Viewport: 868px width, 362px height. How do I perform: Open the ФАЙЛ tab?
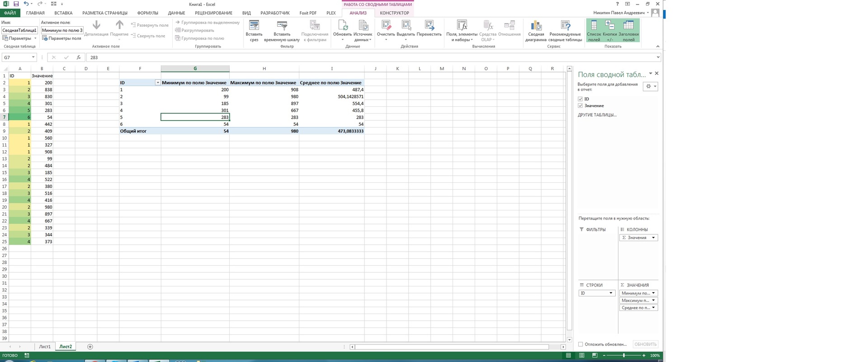[x=10, y=13]
